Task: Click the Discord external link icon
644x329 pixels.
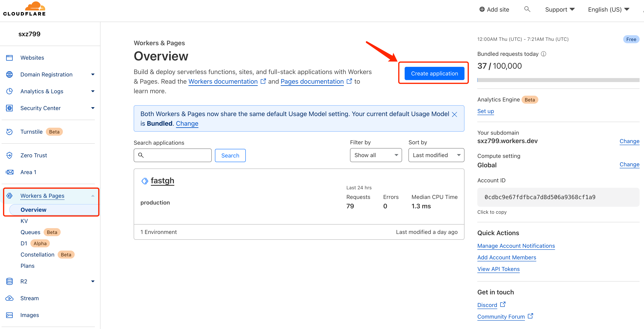Action: tap(503, 304)
